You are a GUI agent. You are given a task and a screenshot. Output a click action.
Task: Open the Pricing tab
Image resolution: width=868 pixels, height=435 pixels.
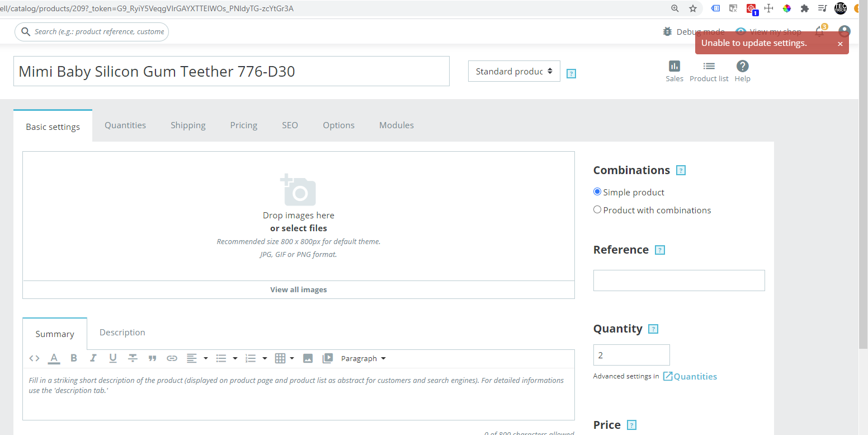pos(244,125)
